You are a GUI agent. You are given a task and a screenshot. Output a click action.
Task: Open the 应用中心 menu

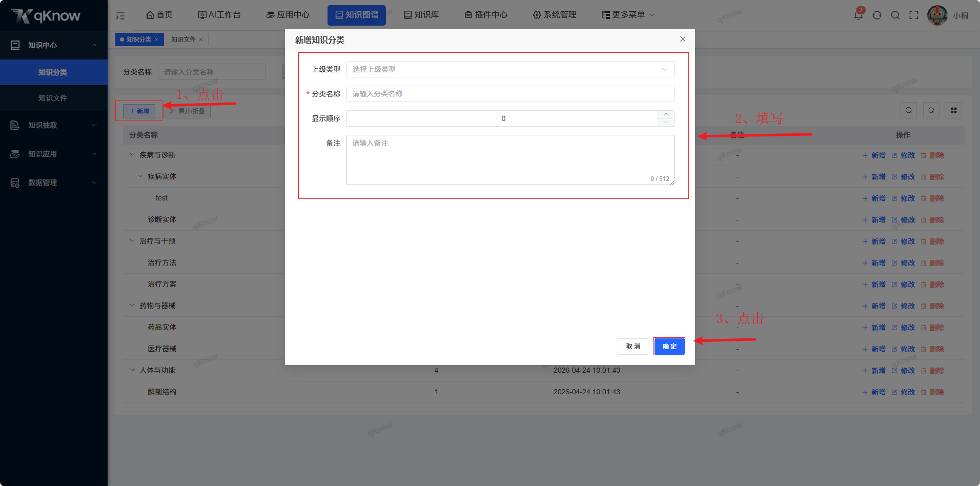pos(288,15)
